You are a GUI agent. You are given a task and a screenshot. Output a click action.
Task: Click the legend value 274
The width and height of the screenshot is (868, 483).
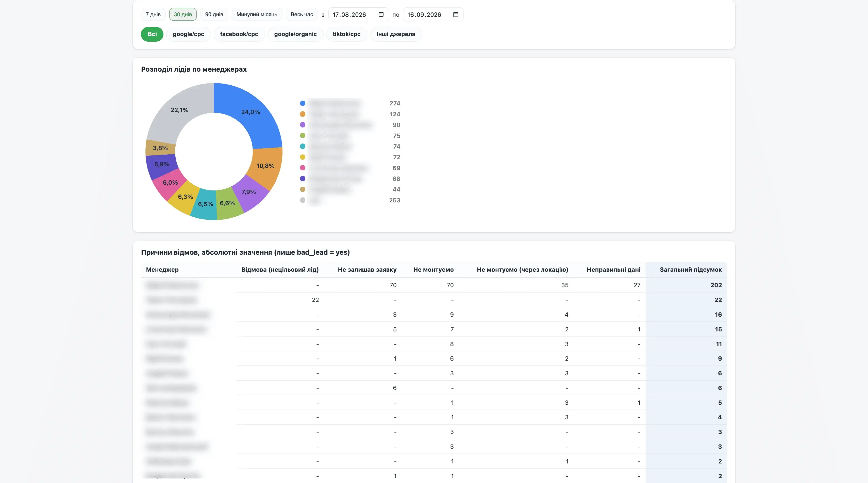pyautogui.click(x=395, y=103)
